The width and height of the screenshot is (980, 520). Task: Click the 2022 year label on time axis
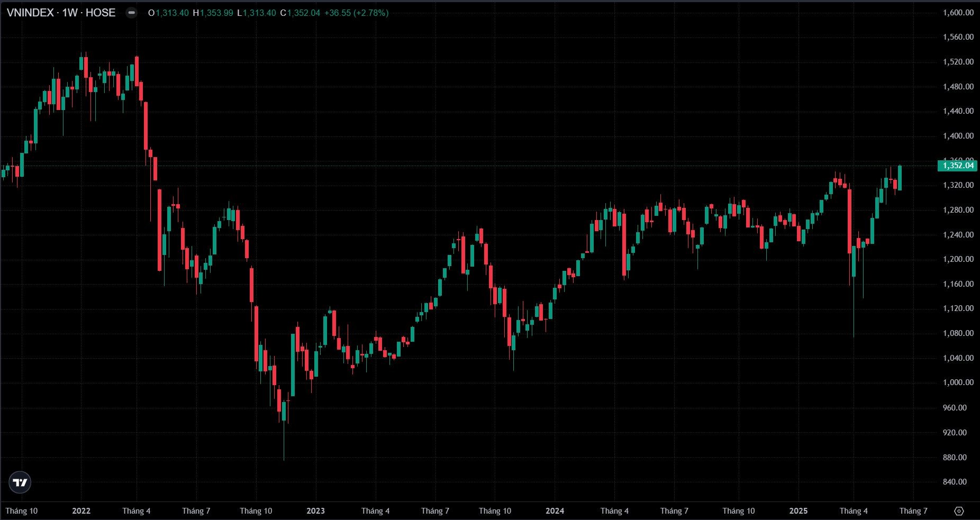coord(81,511)
